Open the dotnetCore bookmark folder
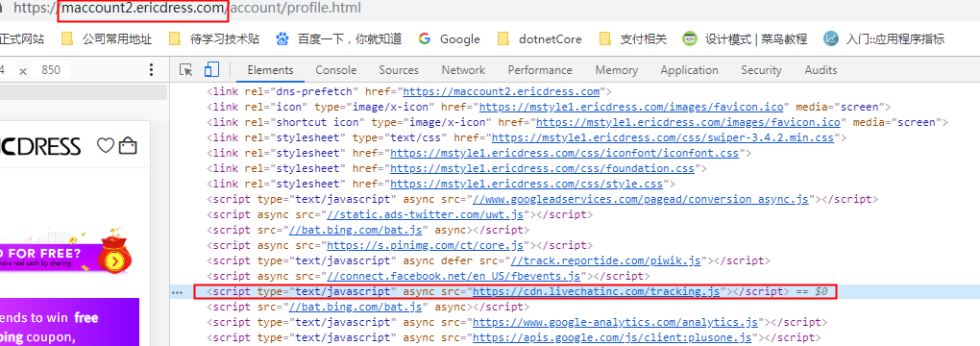Image resolution: width=980 pixels, height=346 pixels. click(539, 38)
